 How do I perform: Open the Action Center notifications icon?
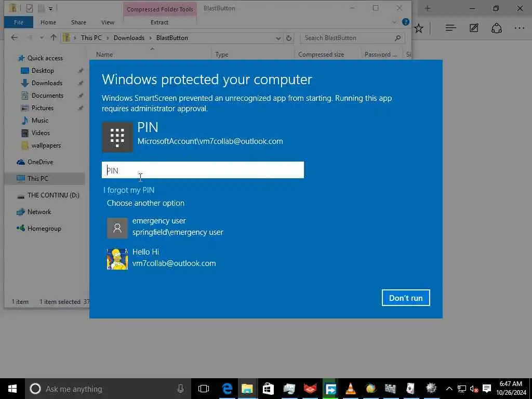click(x=486, y=389)
